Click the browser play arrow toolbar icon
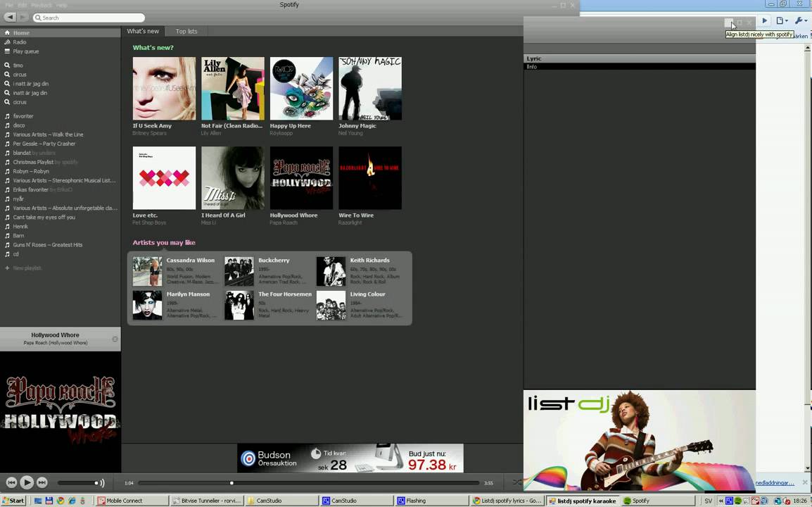The image size is (812, 507). coord(764,20)
